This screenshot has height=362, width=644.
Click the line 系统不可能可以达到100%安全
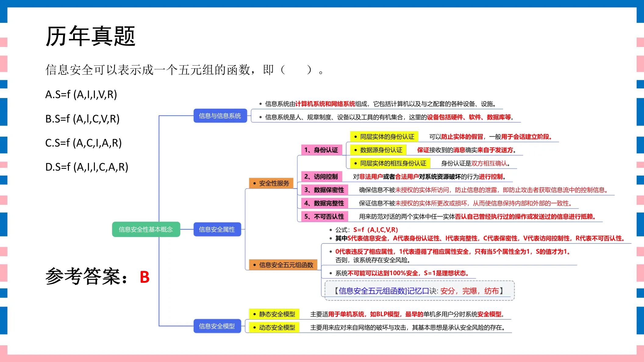(402, 273)
